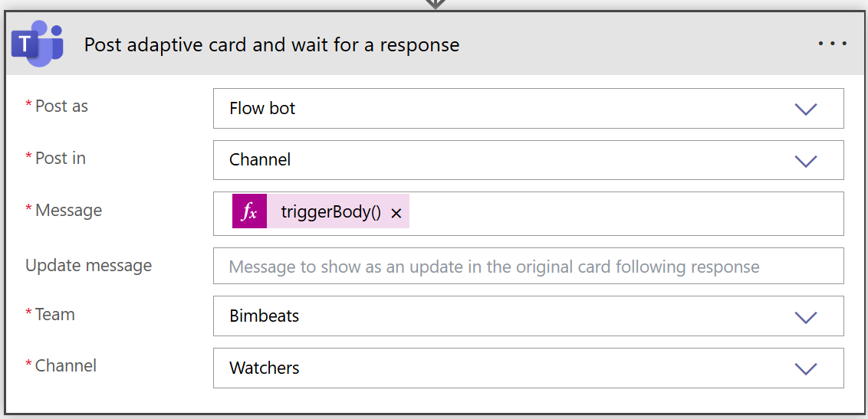Click the fx expression icon in Message
The image size is (868, 419).
[249, 211]
